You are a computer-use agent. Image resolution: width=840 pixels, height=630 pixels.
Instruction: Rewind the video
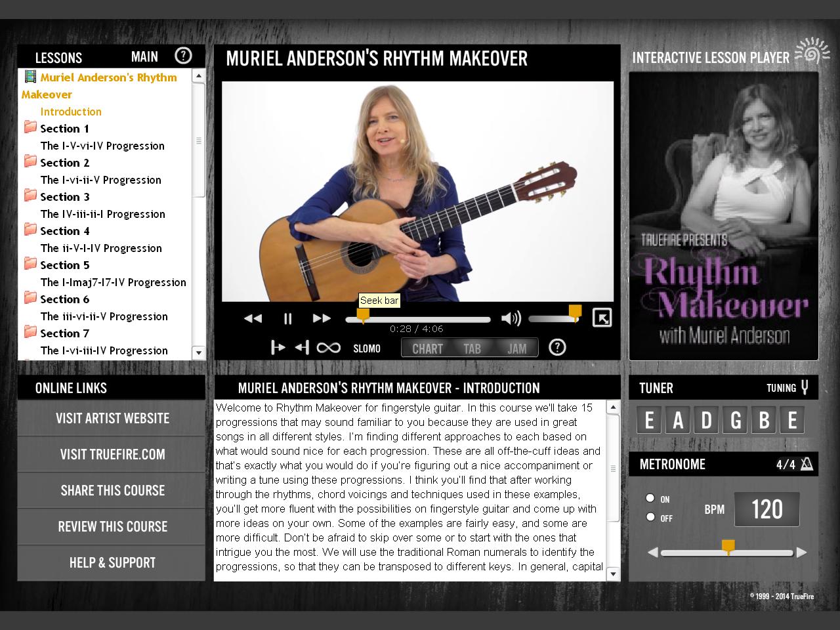253,318
